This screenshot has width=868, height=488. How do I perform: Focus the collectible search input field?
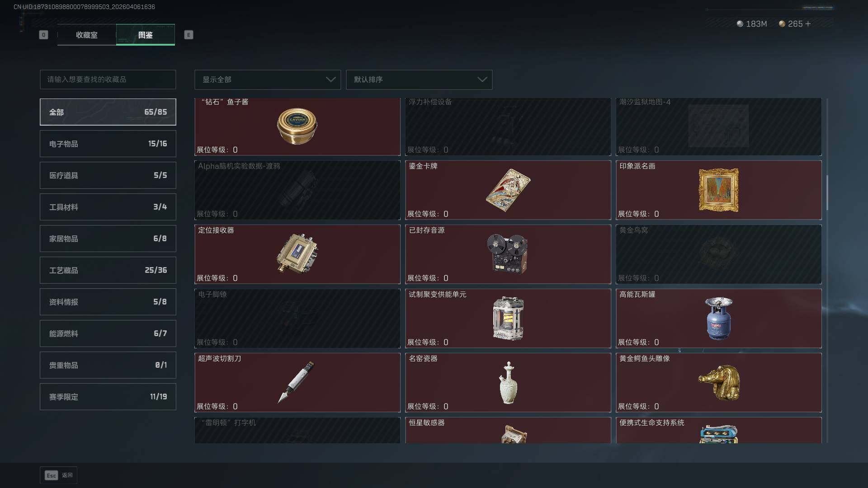(108, 80)
